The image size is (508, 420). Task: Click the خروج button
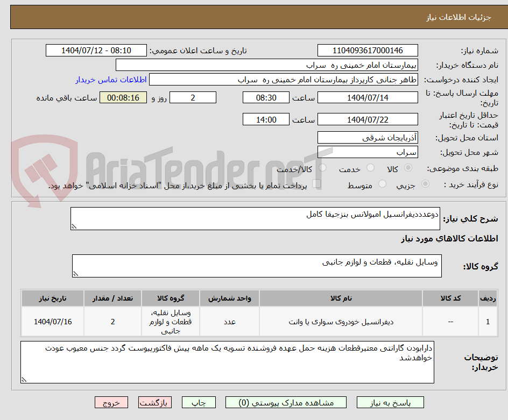[111, 402]
